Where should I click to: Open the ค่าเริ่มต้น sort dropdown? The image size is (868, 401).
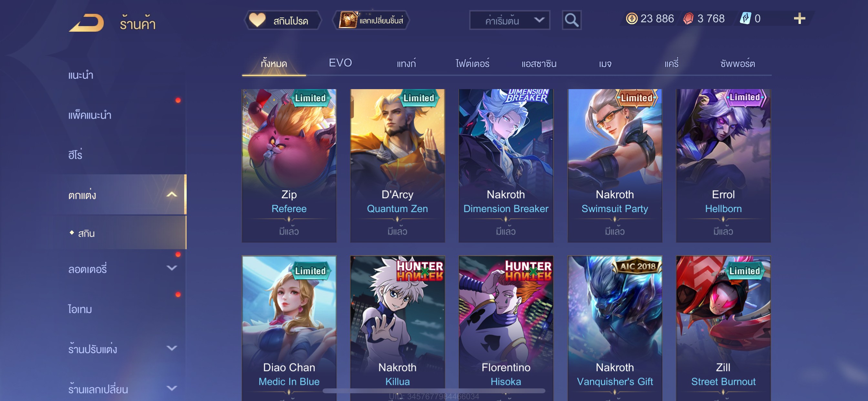(510, 20)
